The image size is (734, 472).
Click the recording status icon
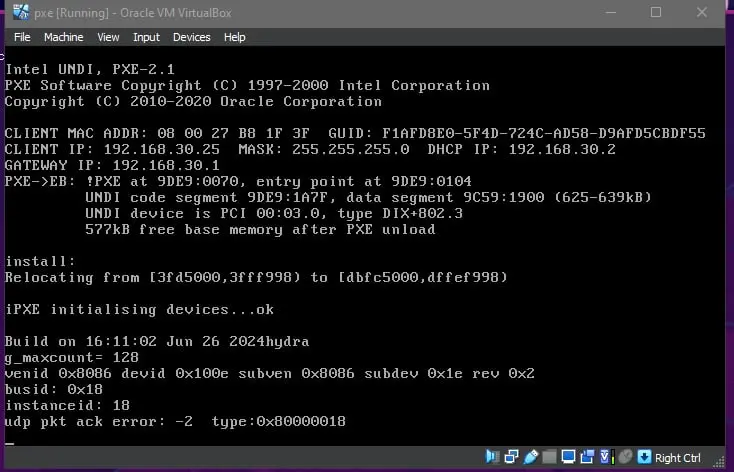pyautogui.click(x=587, y=457)
